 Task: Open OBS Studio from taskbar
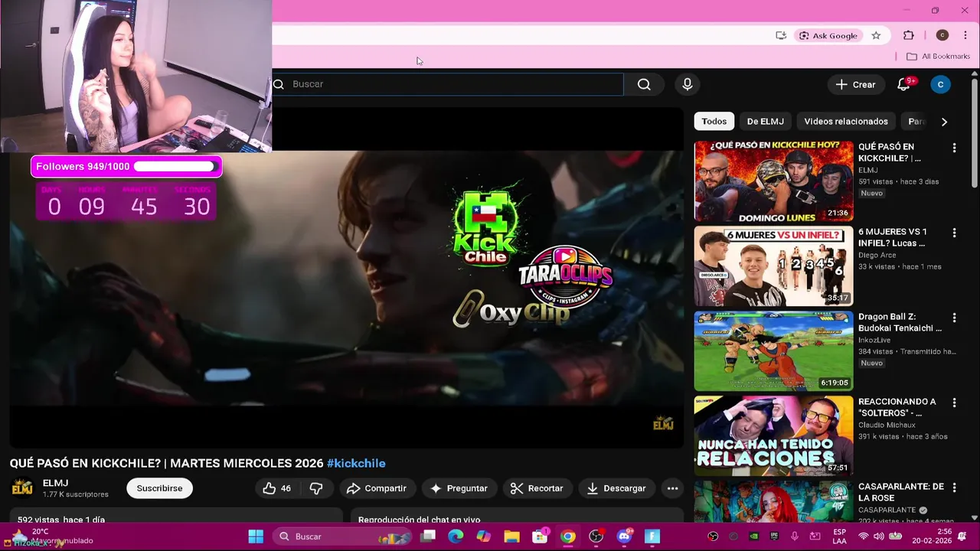pos(596,536)
